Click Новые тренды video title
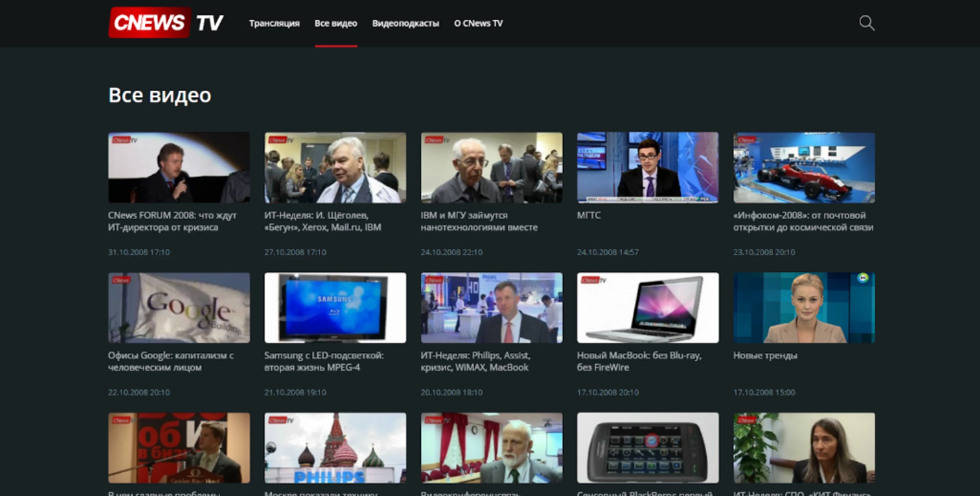 tap(765, 355)
